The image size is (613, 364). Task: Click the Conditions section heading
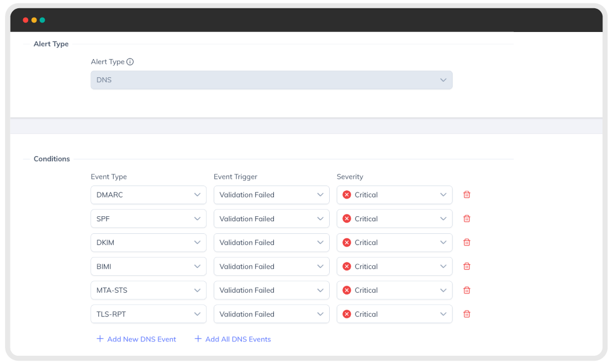tap(51, 159)
